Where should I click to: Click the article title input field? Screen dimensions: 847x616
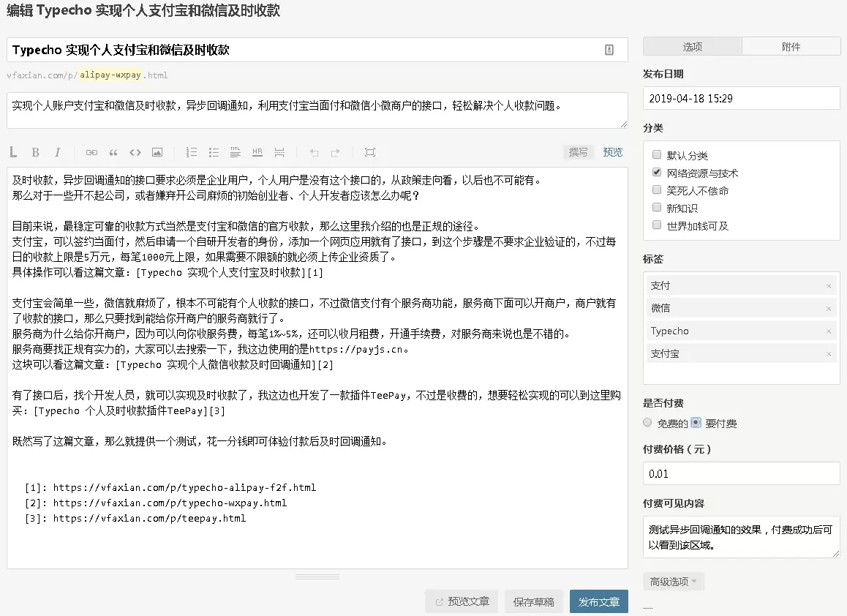317,50
